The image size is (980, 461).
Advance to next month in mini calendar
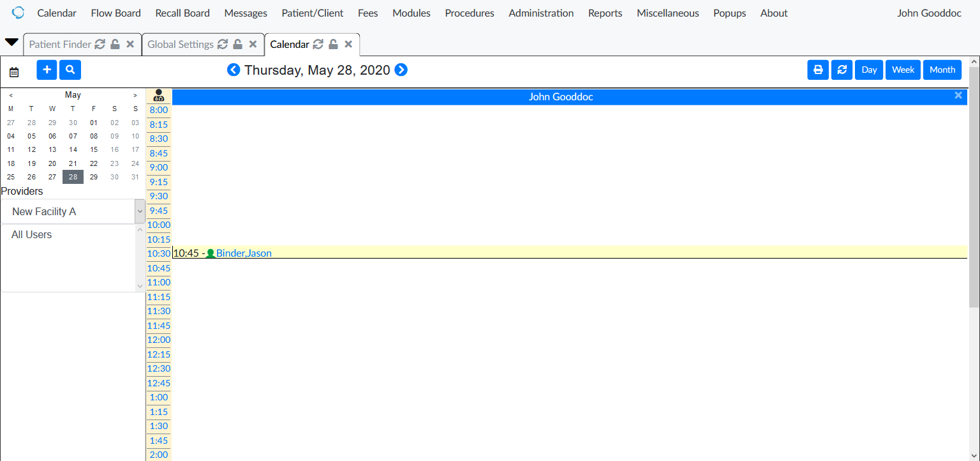[x=135, y=94]
